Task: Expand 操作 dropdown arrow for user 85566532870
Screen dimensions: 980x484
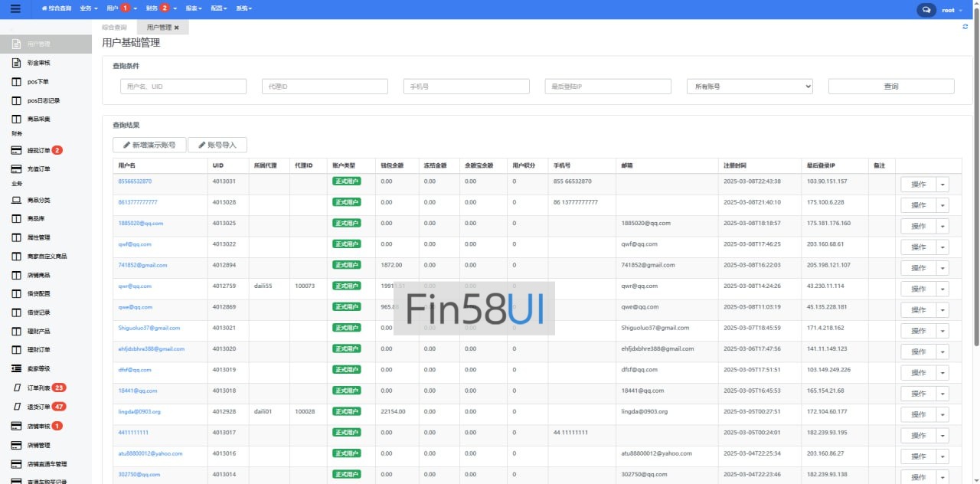Action: tap(942, 185)
